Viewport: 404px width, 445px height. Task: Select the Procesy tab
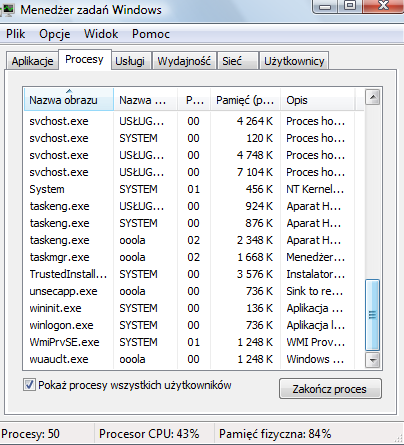click(x=85, y=60)
